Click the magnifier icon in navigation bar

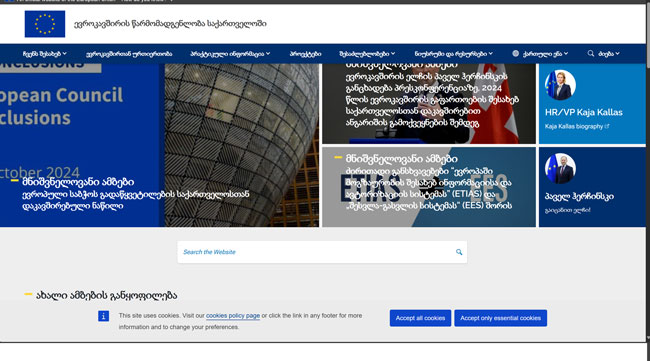point(591,53)
